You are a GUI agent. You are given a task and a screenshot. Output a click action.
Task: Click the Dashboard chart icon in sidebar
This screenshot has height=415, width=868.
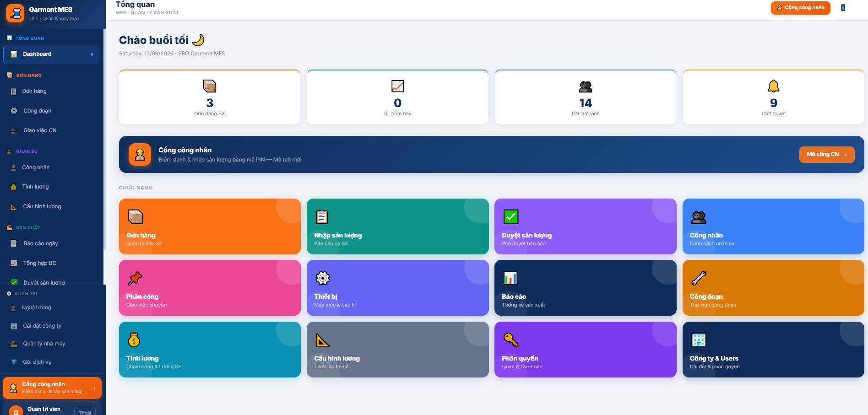point(14,54)
